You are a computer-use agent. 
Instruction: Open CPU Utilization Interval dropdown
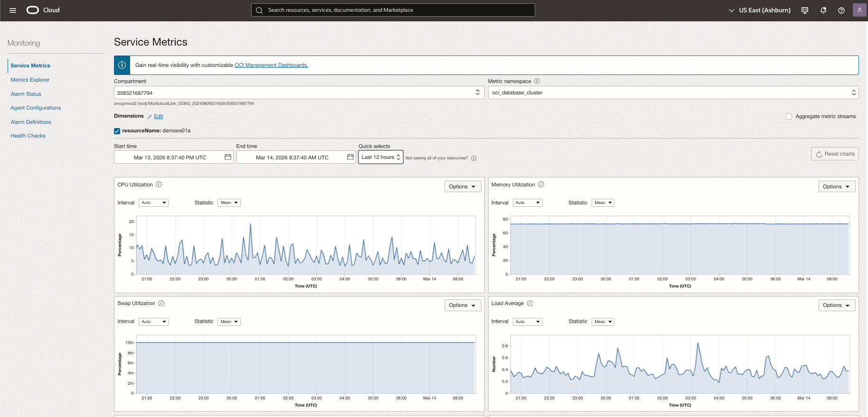tap(154, 203)
